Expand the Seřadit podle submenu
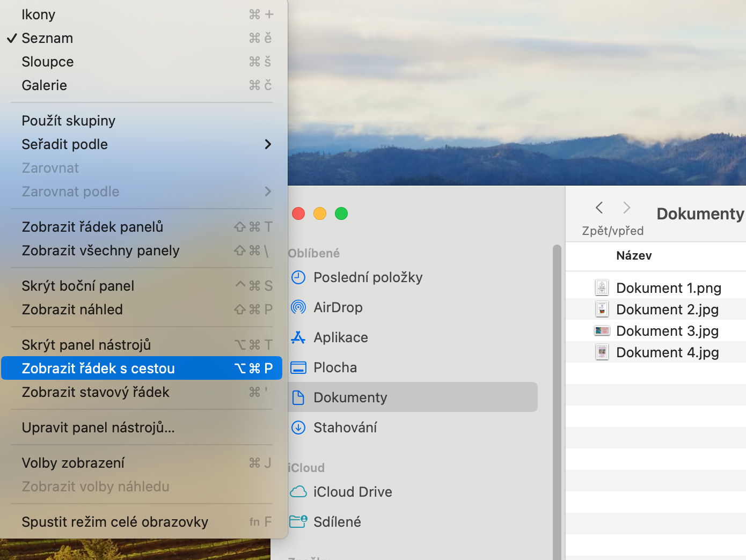The width and height of the screenshot is (746, 560). click(142, 144)
